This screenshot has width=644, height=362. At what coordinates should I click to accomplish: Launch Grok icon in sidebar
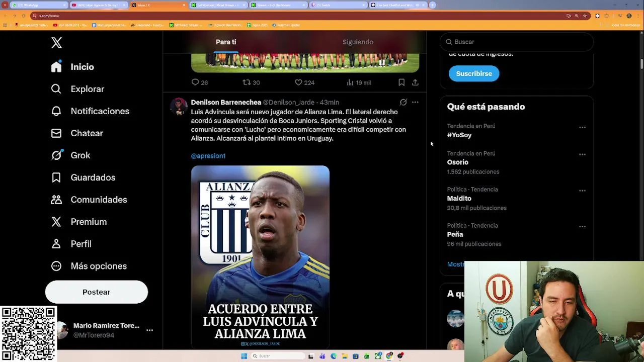56,155
